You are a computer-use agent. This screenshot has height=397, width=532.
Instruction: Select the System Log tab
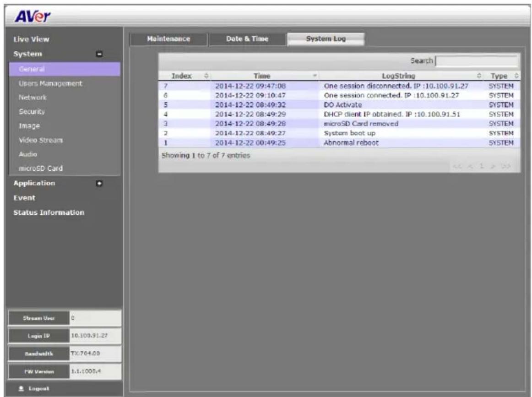coord(326,39)
